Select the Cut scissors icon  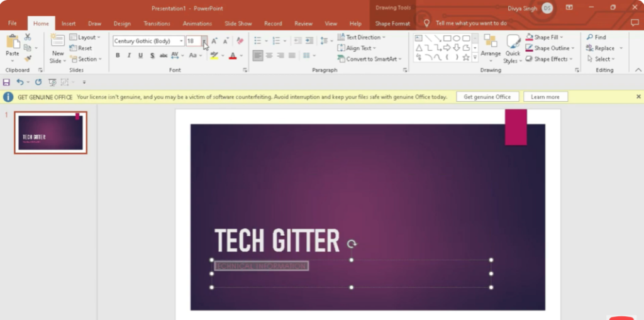(x=28, y=37)
